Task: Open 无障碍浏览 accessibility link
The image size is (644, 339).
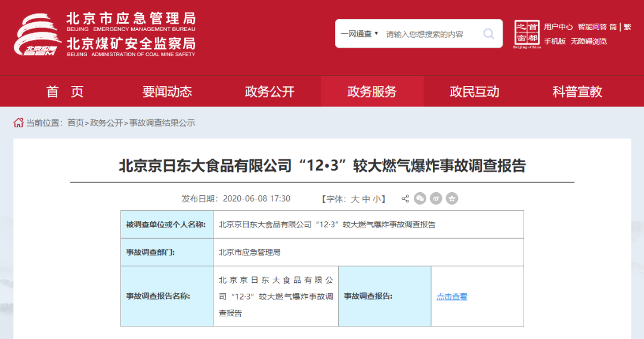Action: 589,41
